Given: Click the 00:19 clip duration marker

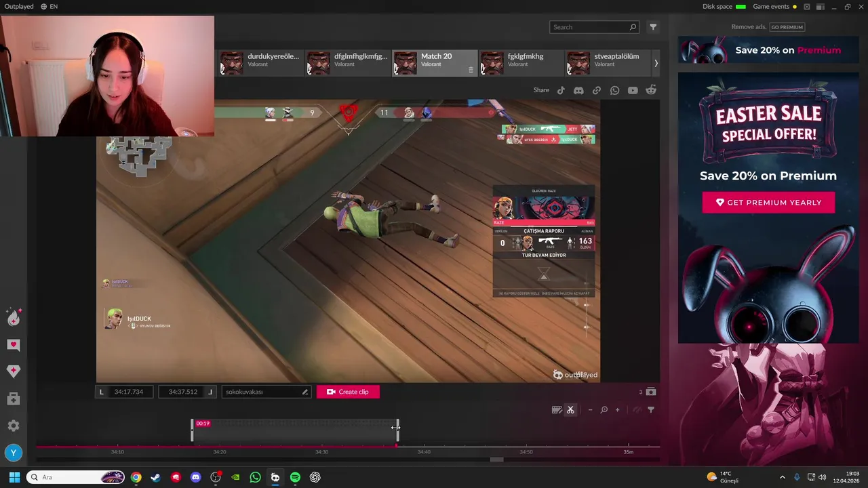Looking at the screenshot, I should 203,424.
